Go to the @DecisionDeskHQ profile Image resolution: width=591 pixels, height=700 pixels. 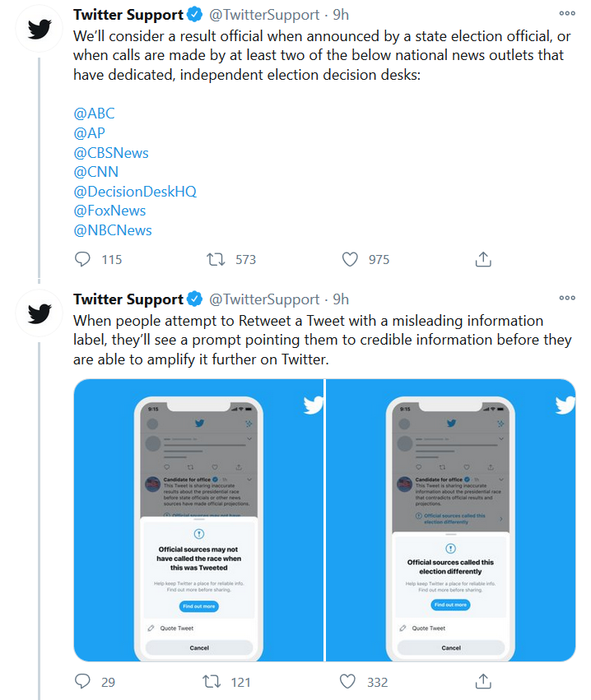(x=135, y=191)
